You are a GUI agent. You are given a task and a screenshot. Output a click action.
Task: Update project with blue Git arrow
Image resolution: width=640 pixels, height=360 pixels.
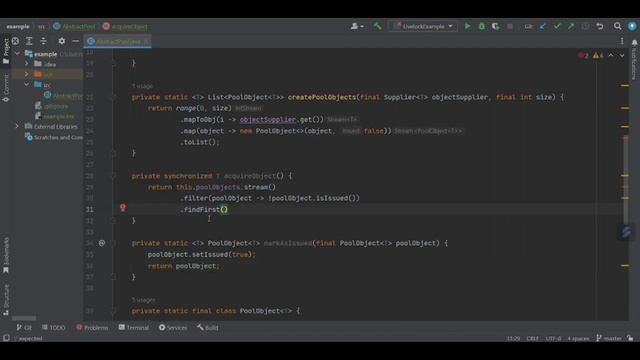click(x=543, y=26)
